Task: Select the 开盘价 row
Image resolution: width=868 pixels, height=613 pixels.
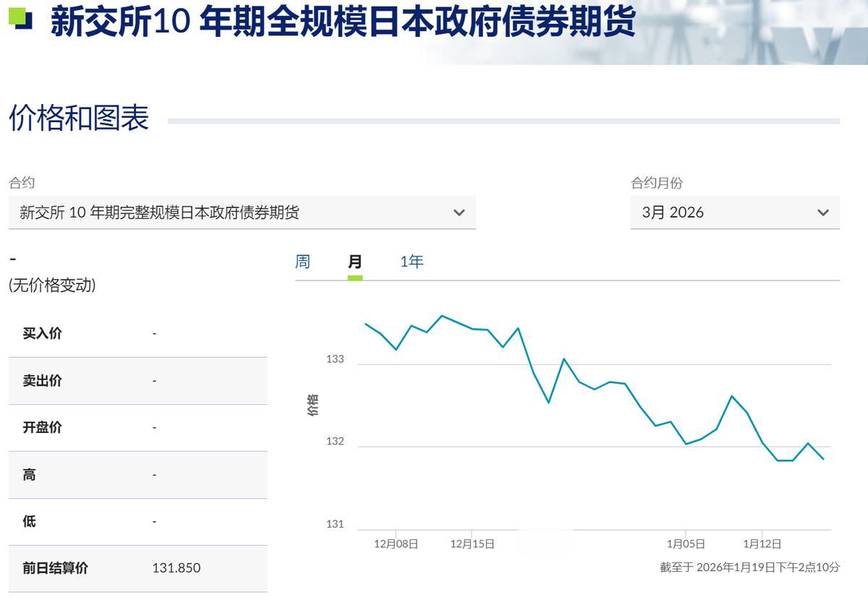Action: click(x=137, y=428)
